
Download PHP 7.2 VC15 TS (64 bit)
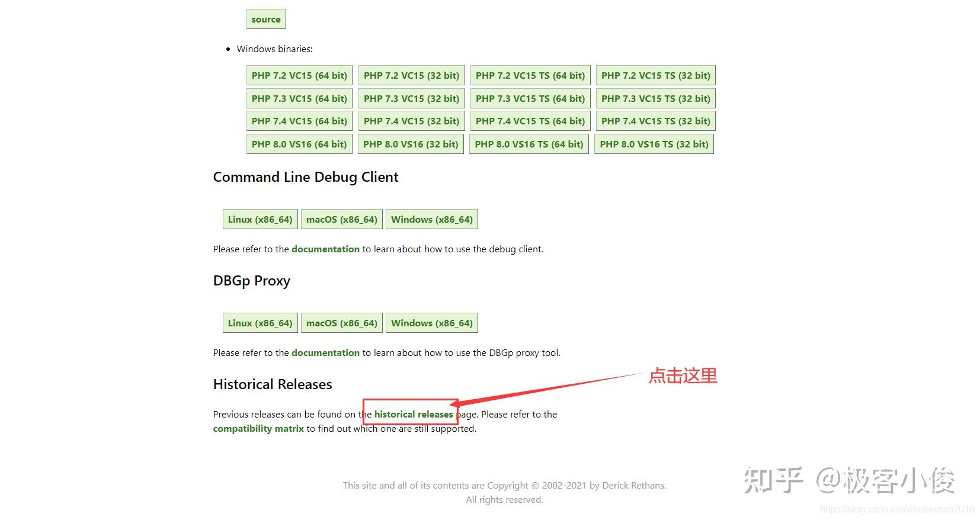(530, 75)
